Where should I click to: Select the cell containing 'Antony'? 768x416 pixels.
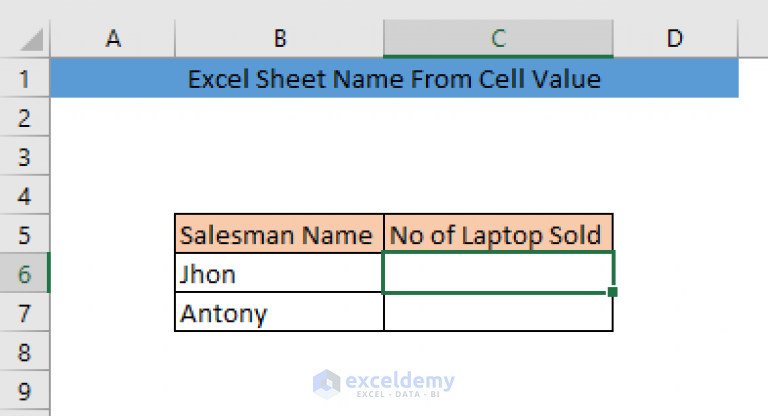279,313
